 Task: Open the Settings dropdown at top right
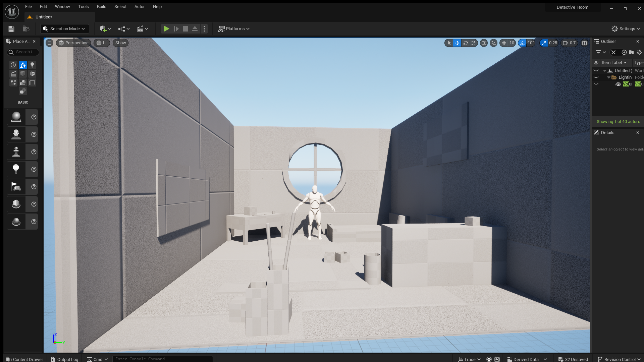pos(626,29)
